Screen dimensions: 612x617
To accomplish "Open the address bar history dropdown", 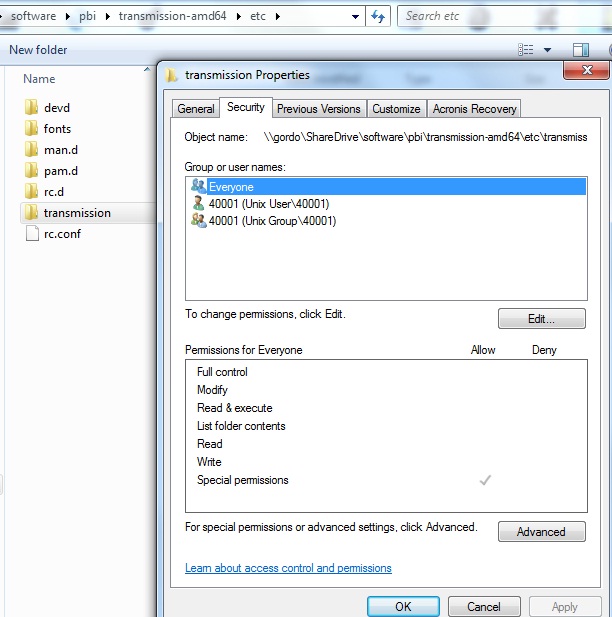I will click(355, 17).
